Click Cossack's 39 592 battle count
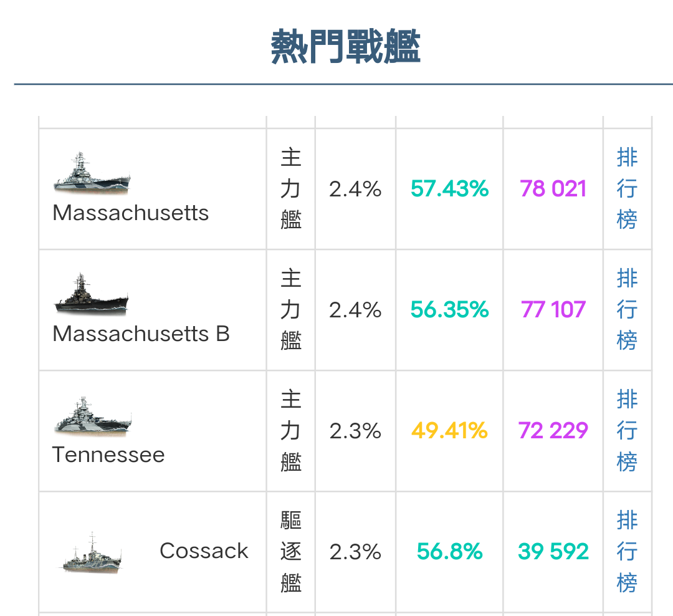673x616 pixels. tap(552, 551)
